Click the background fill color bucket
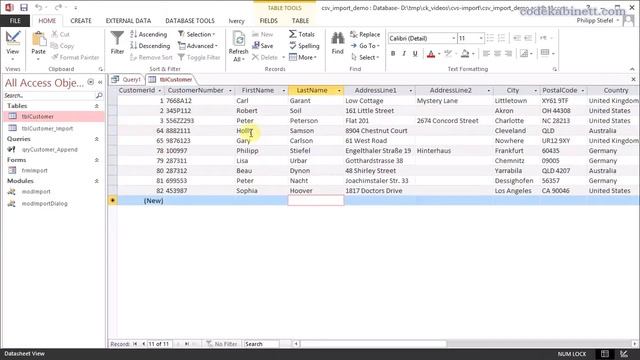640x360 pixels. tap(465, 53)
